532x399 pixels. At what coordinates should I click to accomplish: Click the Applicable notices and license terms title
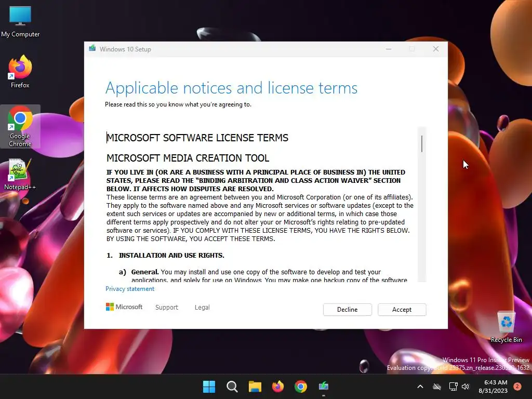[x=231, y=88]
